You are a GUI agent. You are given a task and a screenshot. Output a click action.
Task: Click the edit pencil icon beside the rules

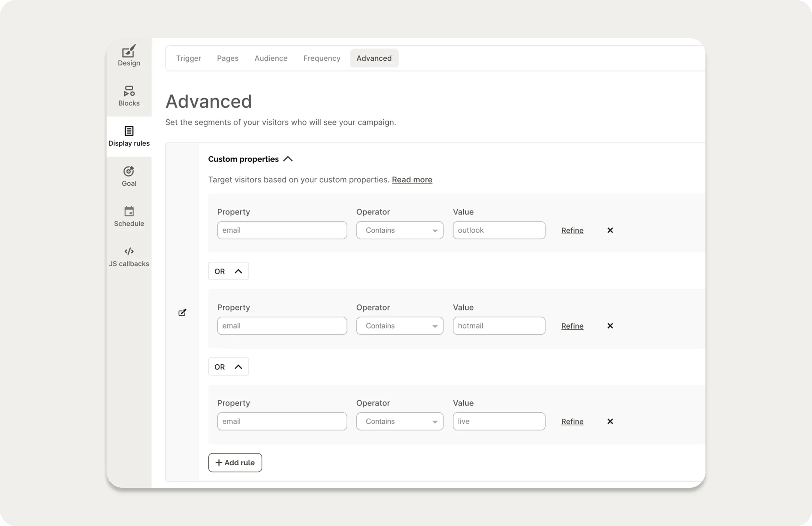click(x=182, y=312)
